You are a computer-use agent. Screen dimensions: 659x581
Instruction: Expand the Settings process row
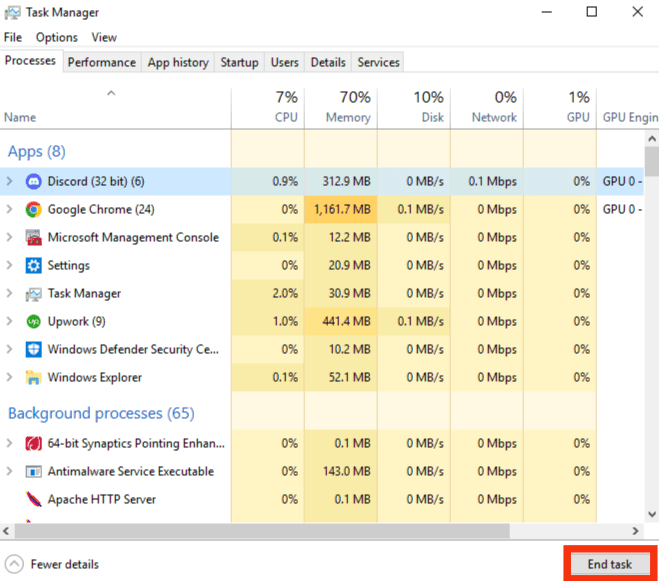click(9, 265)
